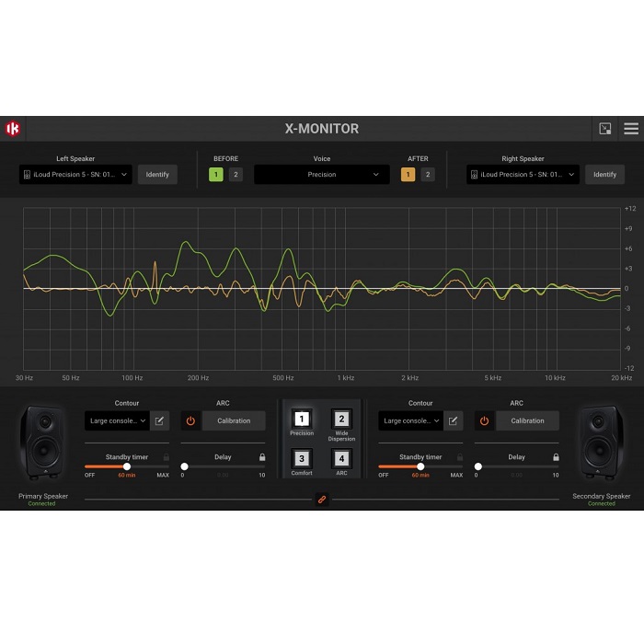
Task: Toggle AFTER curve 2
Action: [x=428, y=175]
